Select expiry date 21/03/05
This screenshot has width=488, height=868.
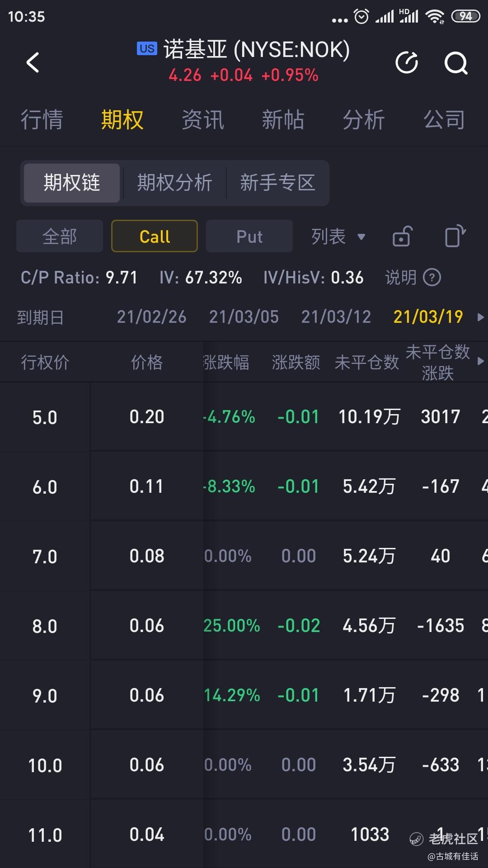pos(244,317)
